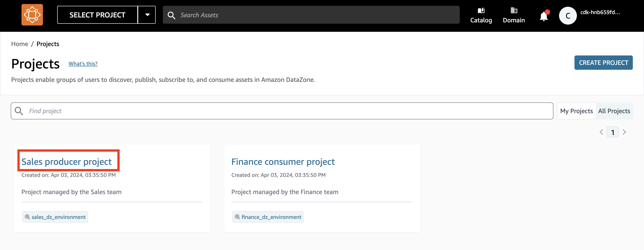Click the Home breadcrumb
This screenshot has width=644, height=250.
point(19,44)
